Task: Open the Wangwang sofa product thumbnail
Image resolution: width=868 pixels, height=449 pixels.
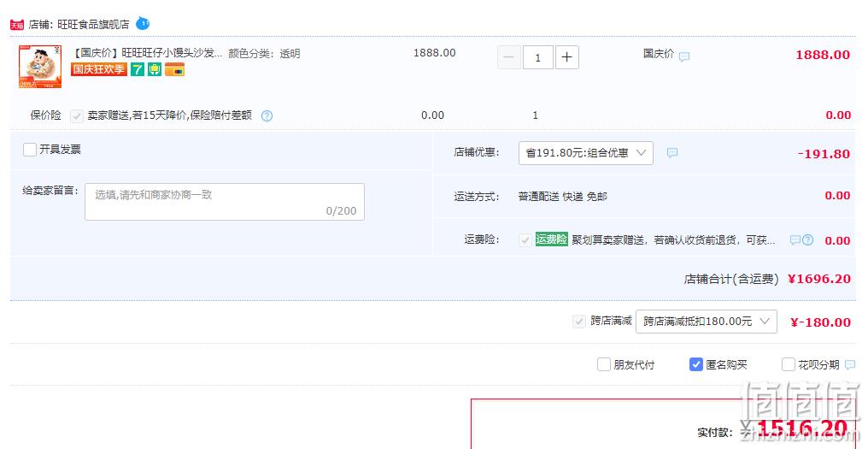Action: point(40,67)
